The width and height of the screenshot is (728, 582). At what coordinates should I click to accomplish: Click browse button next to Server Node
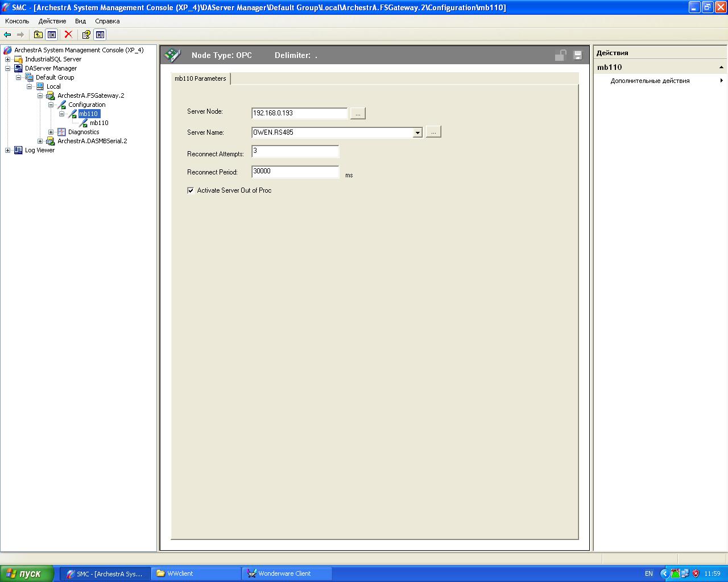click(358, 114)
